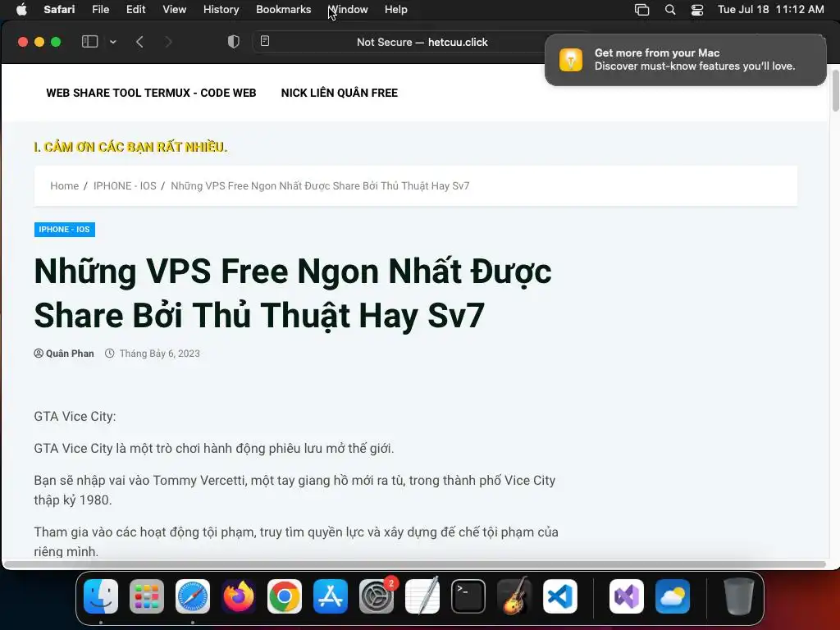Image resolution: width=840 pixels, height=630 pixels.
Task: Open Spotlight search in menu bar
Action: pos(669,10)
